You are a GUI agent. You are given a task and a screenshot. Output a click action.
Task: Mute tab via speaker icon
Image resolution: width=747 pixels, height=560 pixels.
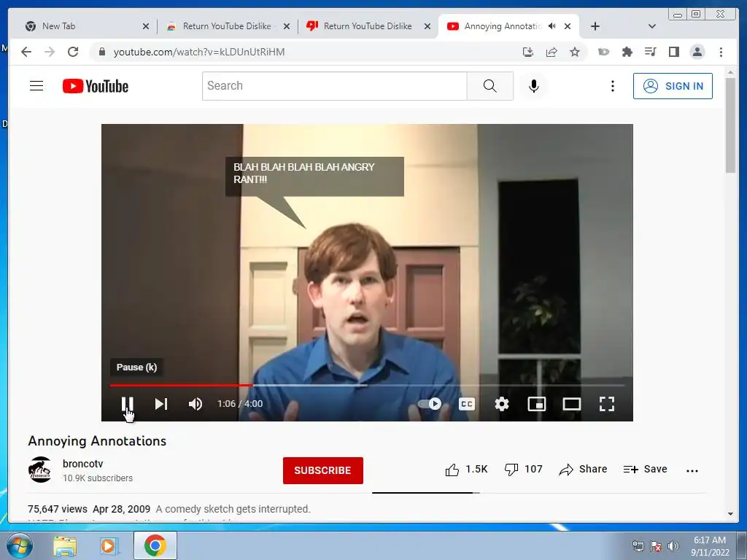tap(551, 26)
